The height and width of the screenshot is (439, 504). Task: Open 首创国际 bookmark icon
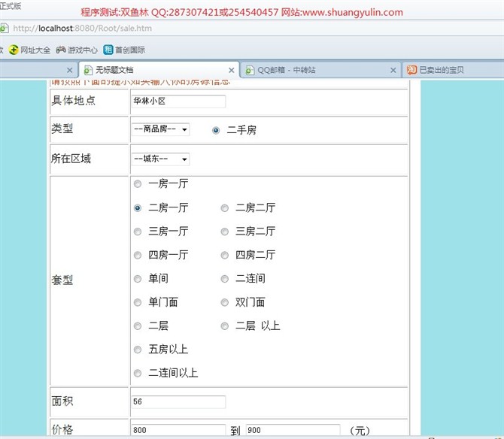click(108, 50)
